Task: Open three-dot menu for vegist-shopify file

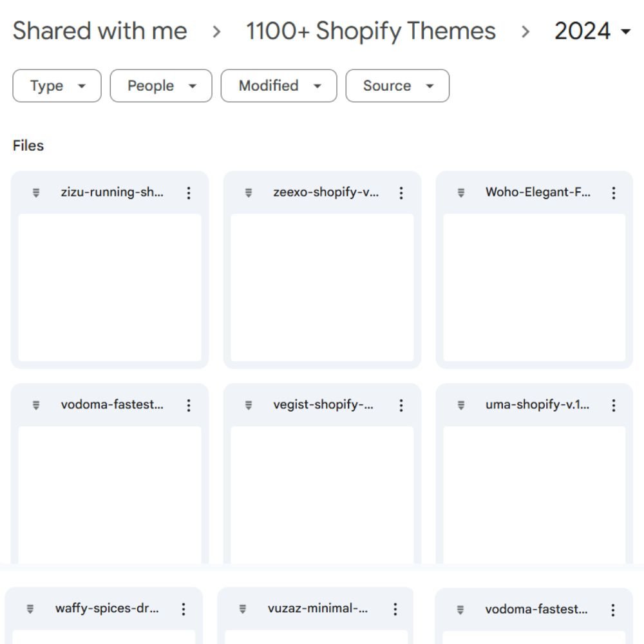Action: (401, 405)
